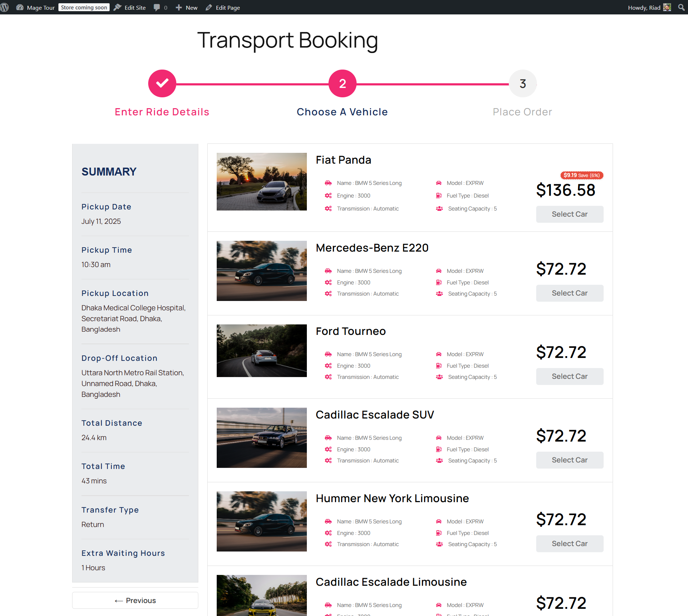This screenshot has width=688, height=616.
Task: Select Car for Cadillac Escalade SUV
Action: pos(570,460)
